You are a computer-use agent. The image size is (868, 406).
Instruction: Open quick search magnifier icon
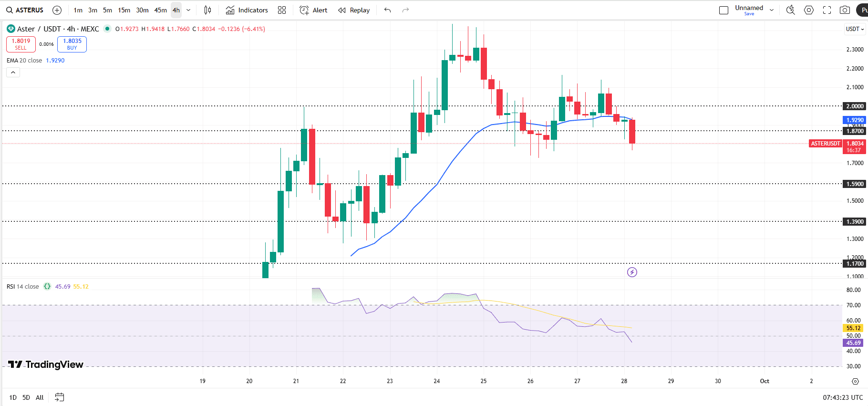click(790, 10)
